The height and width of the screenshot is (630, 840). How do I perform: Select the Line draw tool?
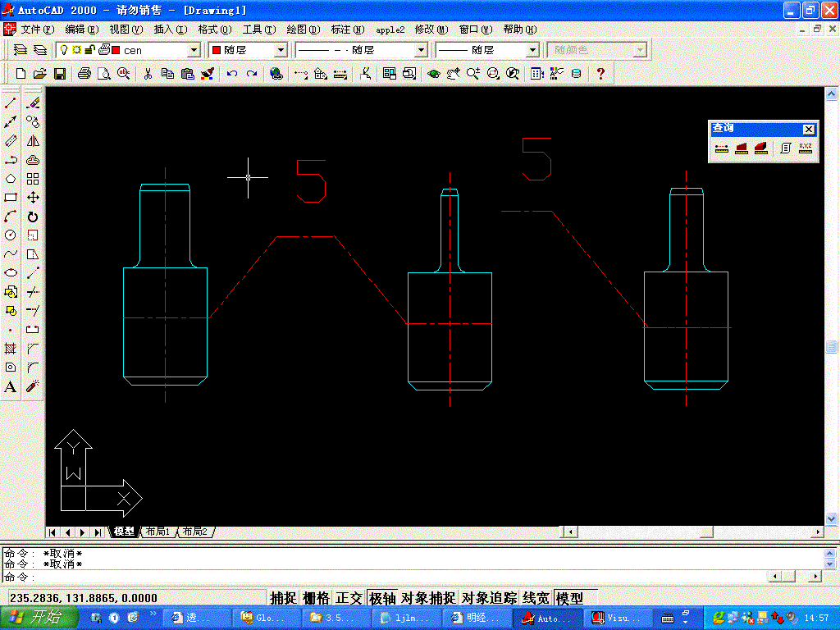click(x=11, y=103)
